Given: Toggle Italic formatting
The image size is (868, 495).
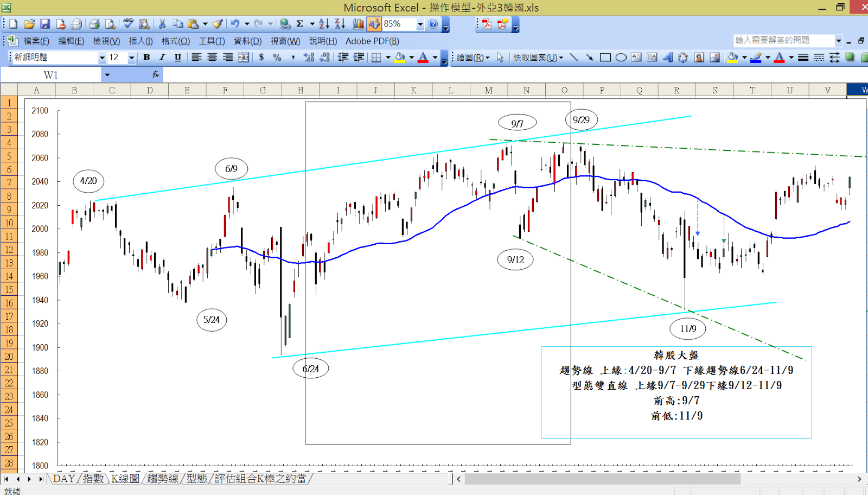Looking at the screenshot, I should (x=162, y=58).
